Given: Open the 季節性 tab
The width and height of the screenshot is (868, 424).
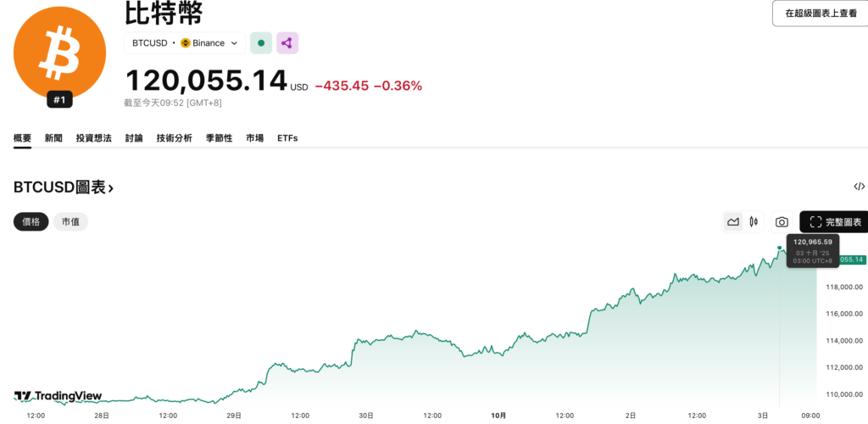Looking at the screenshot, I should click(219, 138).
